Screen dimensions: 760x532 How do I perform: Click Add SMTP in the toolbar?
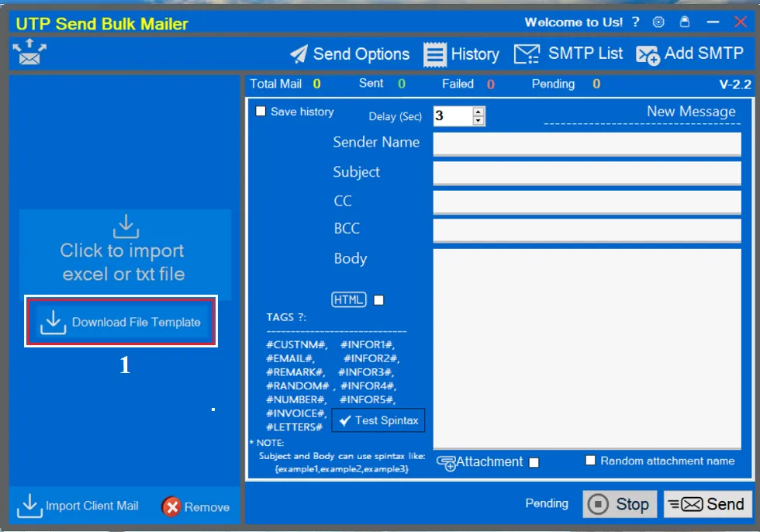(689, 54)
